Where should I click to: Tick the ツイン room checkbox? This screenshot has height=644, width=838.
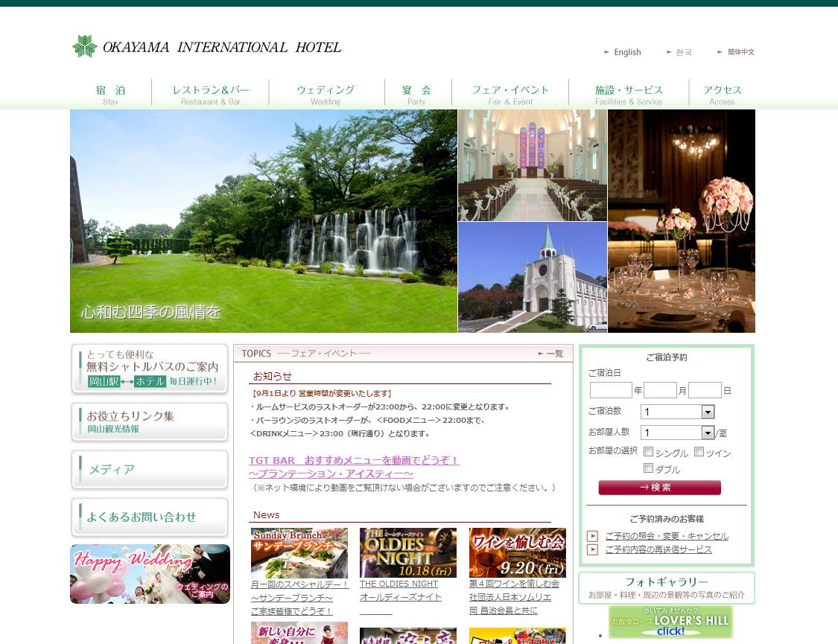coord(699,452)
